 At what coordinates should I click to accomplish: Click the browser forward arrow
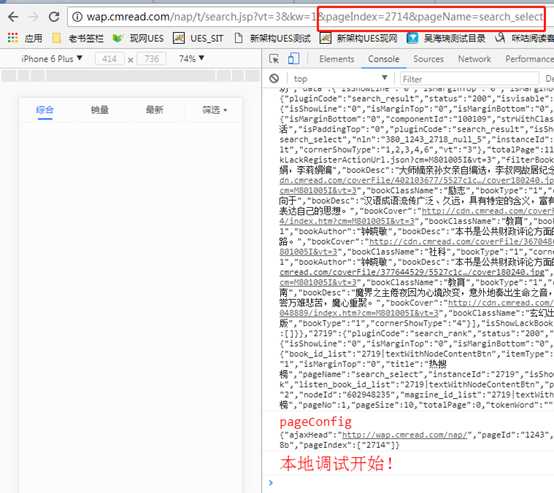[34, 17]
